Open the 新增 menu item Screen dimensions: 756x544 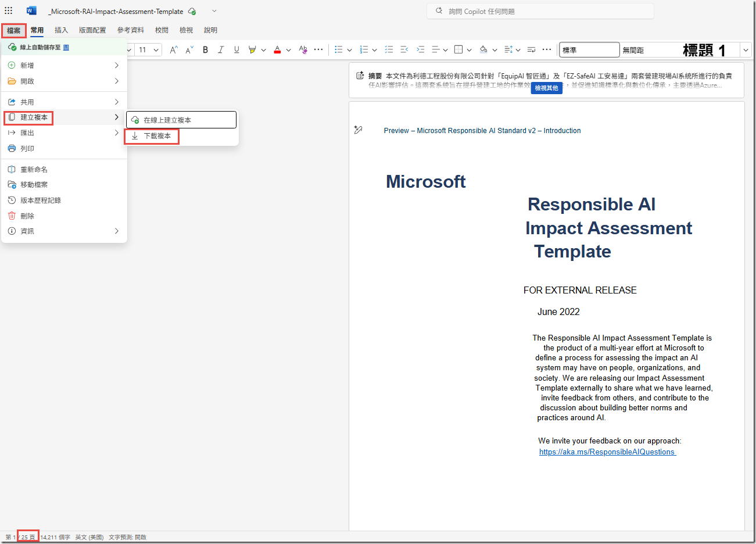tap(64, 65)
